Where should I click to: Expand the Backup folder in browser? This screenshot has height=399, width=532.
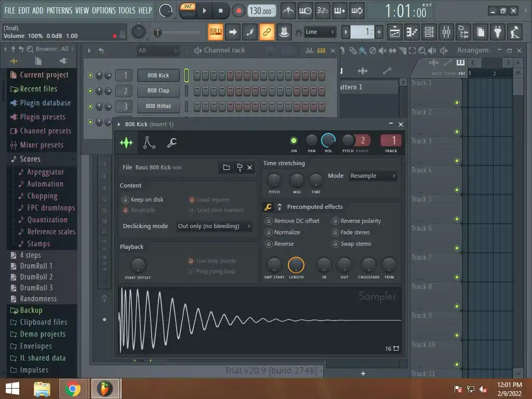(31, 310)
